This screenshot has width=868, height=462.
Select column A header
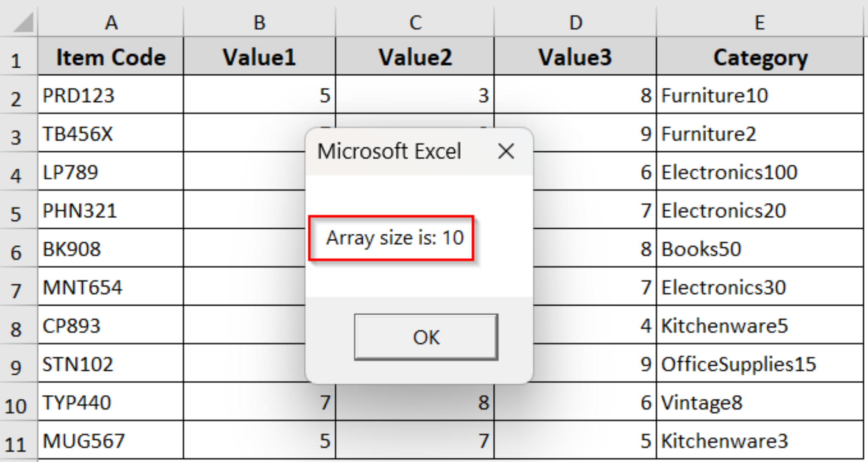pyautogui.click(x=111, y=22)
